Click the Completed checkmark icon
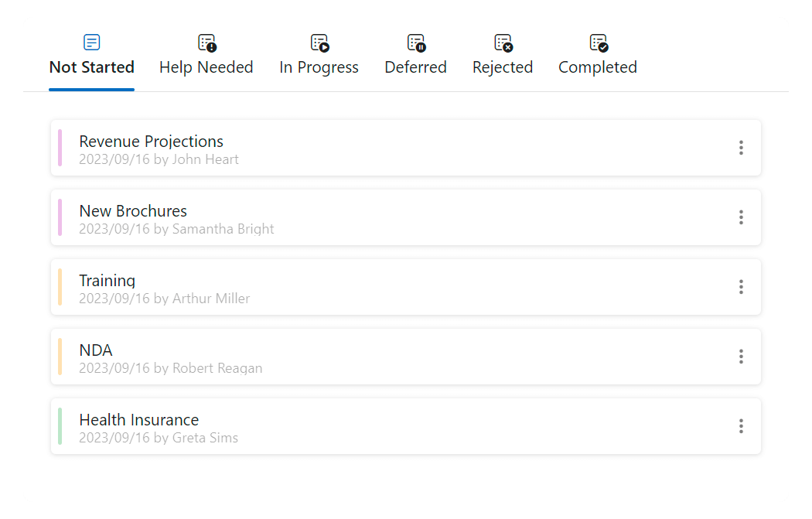 (598, 43)
